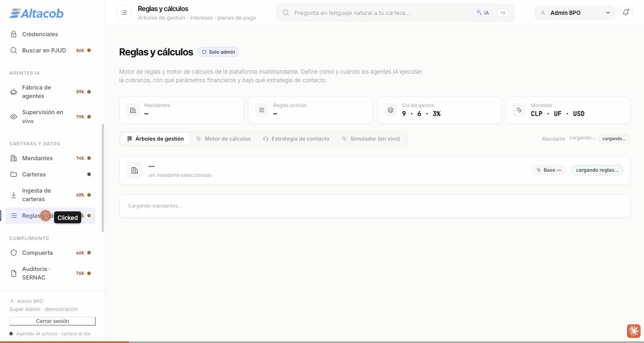The height and width of the screenshot is (343, 644).
Task: Click the ⌘K shortcut badge
Action: coord(503,13)
